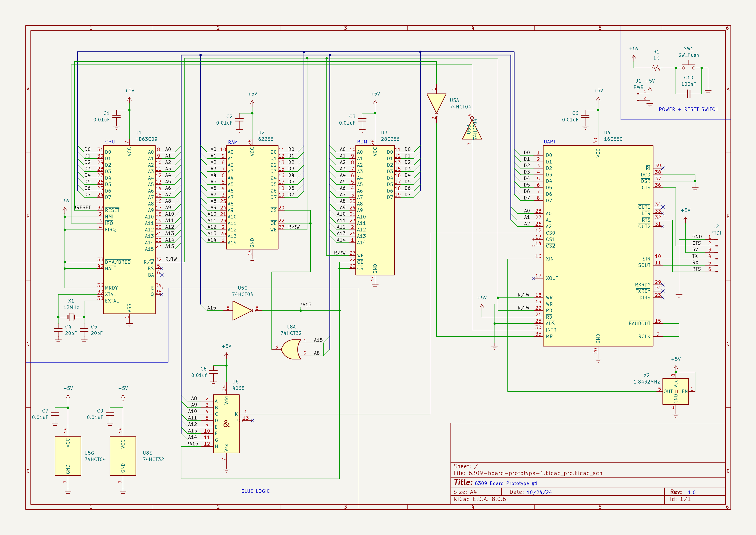Select the X2 1.8432MHz oscillator block

pos(675,391)
